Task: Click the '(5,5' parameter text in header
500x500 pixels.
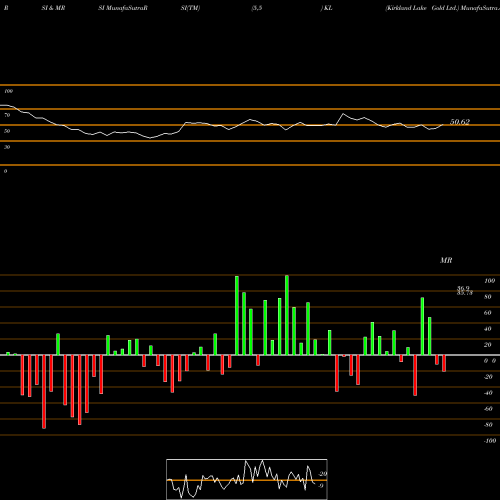Action: tap(256, 8)
